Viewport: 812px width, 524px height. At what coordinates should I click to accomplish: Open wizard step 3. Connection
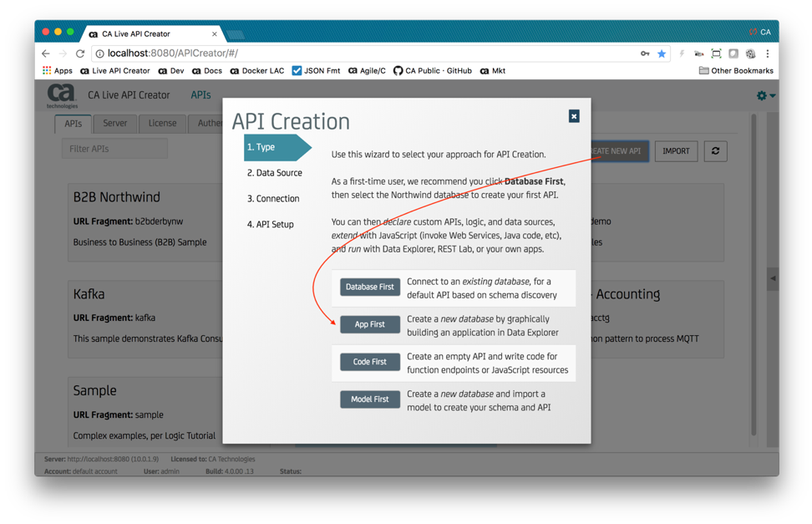(273, 199)
